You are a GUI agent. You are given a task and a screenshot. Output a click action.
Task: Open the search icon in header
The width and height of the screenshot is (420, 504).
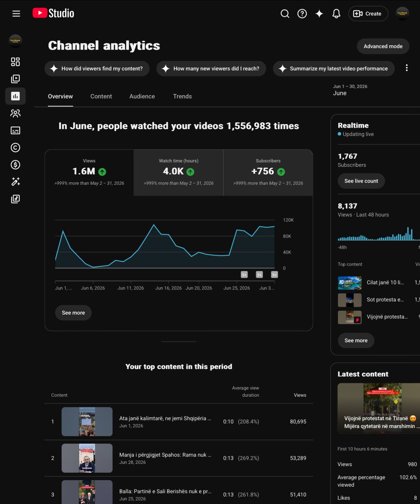click(x=285, y=14)
